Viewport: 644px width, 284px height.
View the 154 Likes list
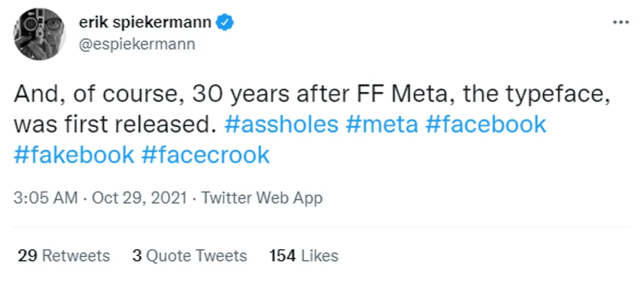[x=304, y=256]
